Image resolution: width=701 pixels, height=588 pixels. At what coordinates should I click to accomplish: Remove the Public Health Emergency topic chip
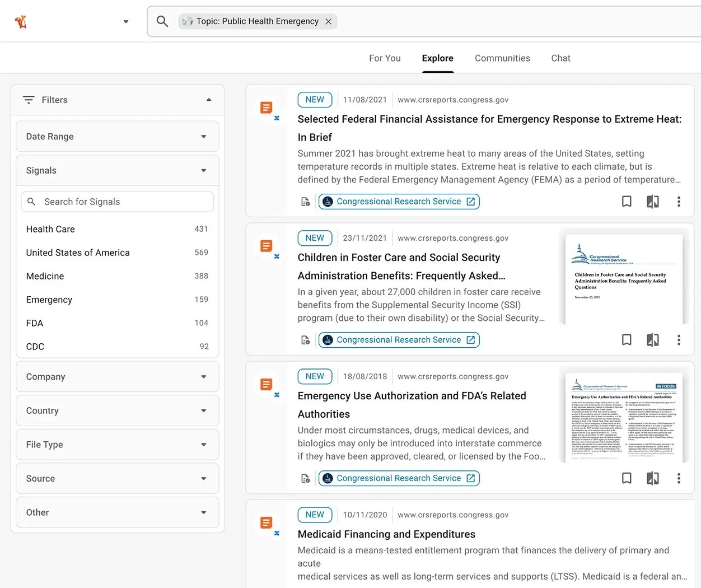[329, 21]
